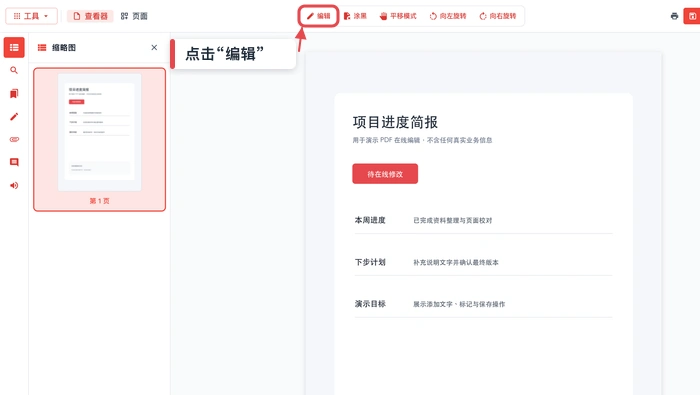Open the bookmarks sidebar icon
Viewport: 700px width, 395px height.
coord(14,93)
